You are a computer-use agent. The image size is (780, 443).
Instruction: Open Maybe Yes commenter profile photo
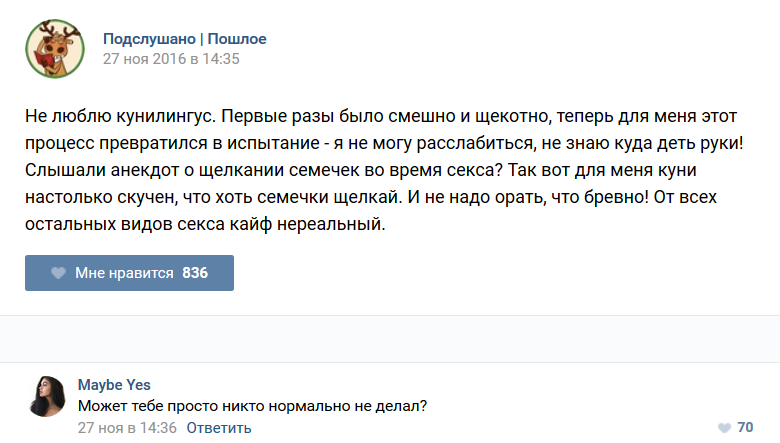pos(46,396)
